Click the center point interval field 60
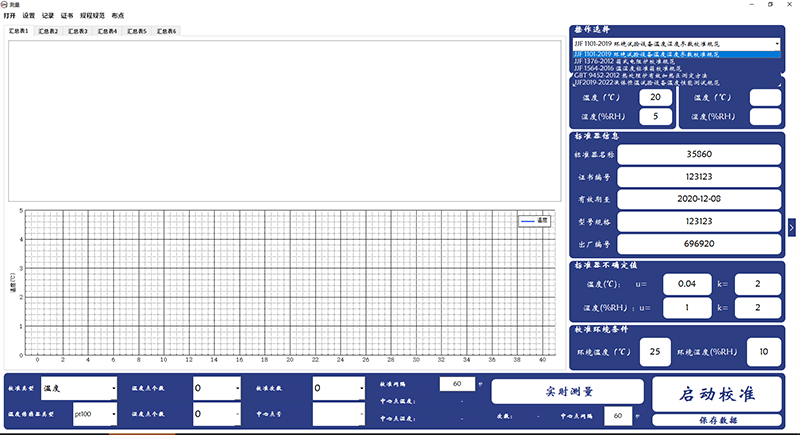This screenshot has height=435, width=800. (618, 416)
